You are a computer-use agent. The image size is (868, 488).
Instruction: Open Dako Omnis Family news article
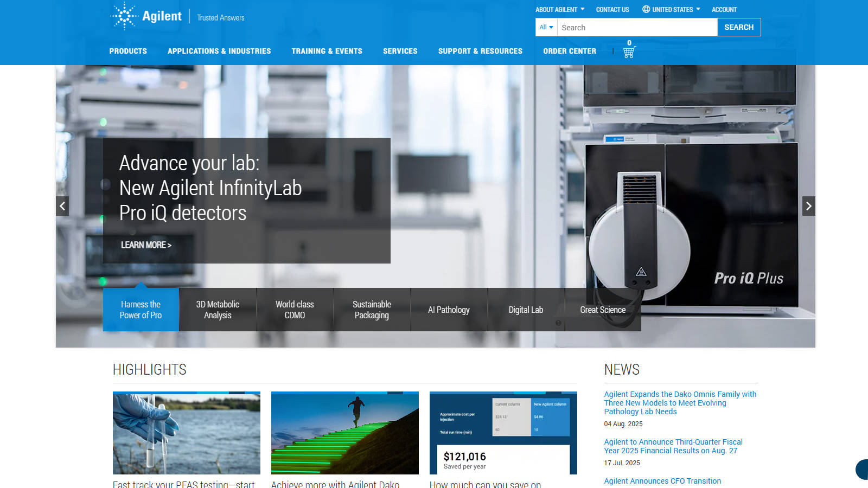click(x=680, y=403)
